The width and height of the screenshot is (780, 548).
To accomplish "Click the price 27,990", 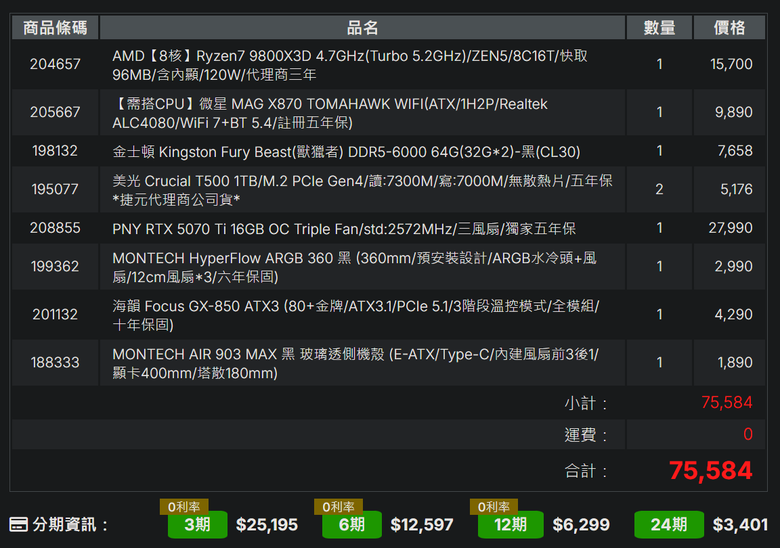I will tap(730, 228).
